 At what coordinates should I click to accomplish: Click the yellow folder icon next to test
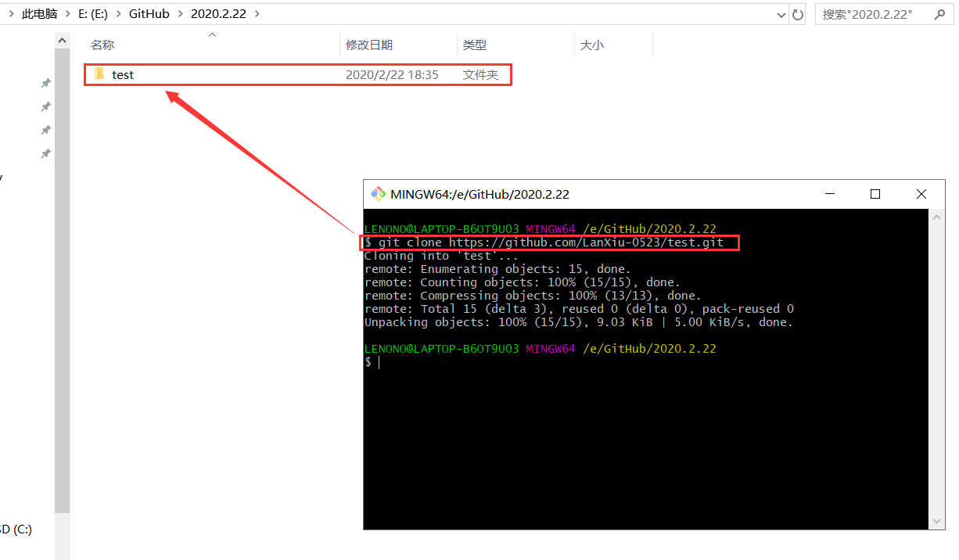pos(97,74)
